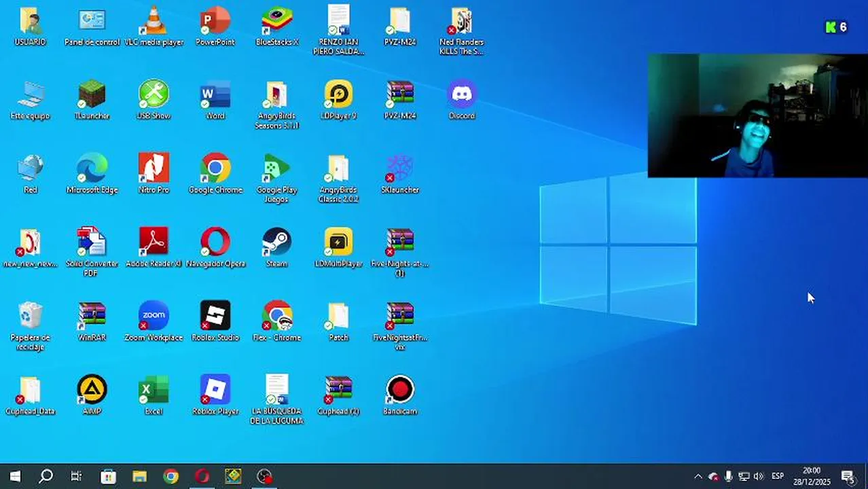Switch to Chrome on the taskbar
868x489 pixels.
pos(171,476)
